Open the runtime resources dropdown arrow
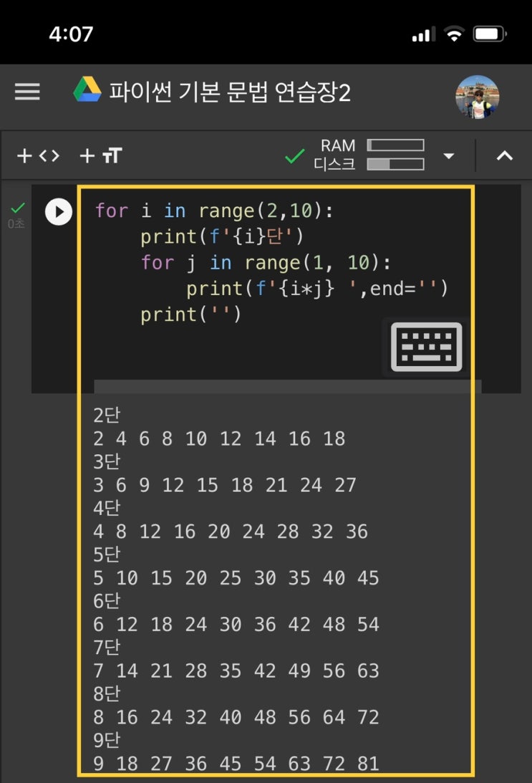 449,155
